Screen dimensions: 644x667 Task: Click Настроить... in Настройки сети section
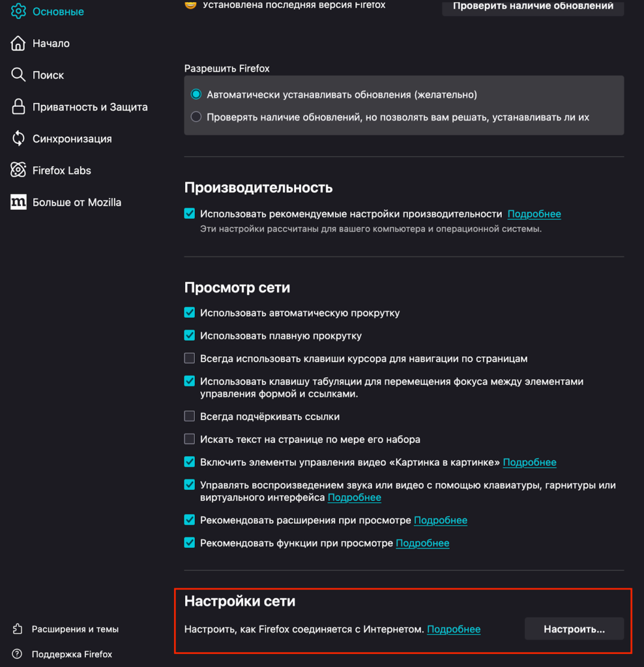click(x=574, y=629)
